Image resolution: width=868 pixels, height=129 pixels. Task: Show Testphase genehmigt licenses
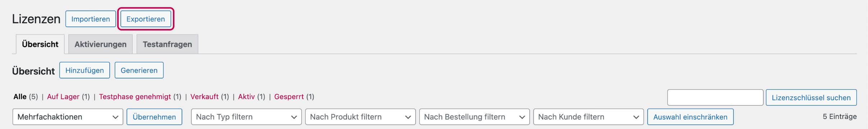tap(135, 97)
